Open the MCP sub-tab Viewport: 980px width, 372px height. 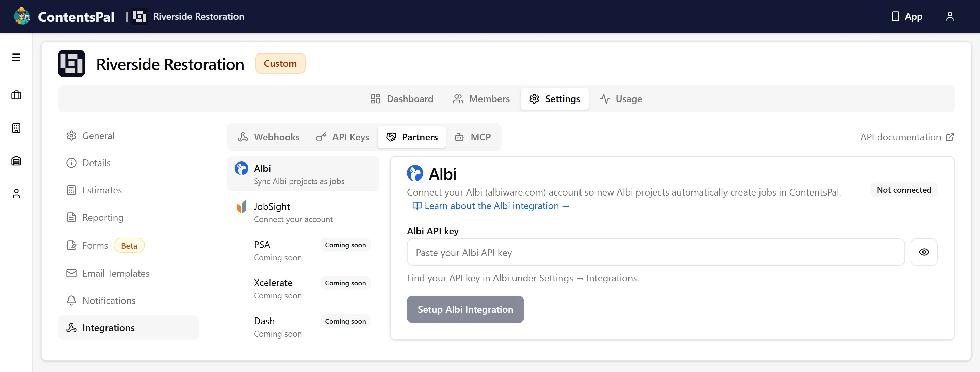(x=473, y=137)
